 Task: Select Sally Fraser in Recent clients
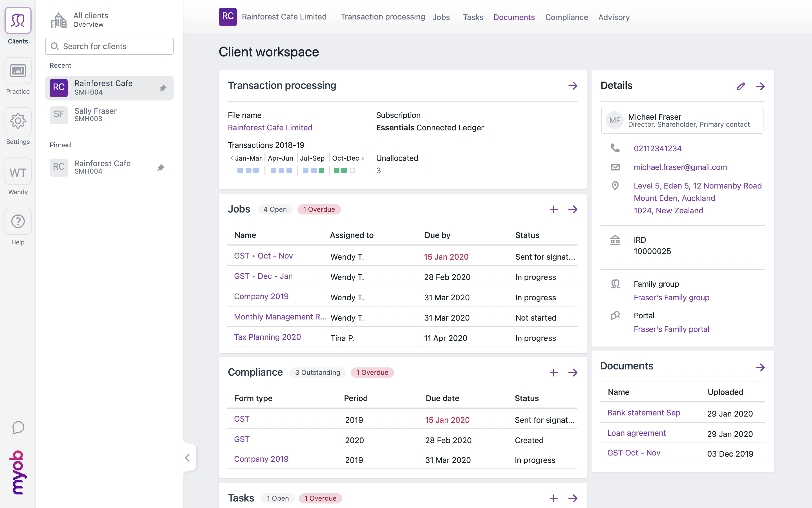pyautogui.click(x=109, y=115)
